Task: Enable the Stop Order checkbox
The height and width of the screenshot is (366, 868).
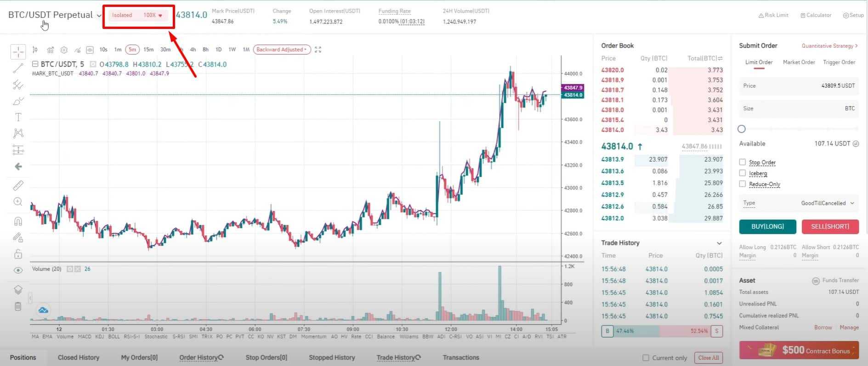Action: [742, 162]
